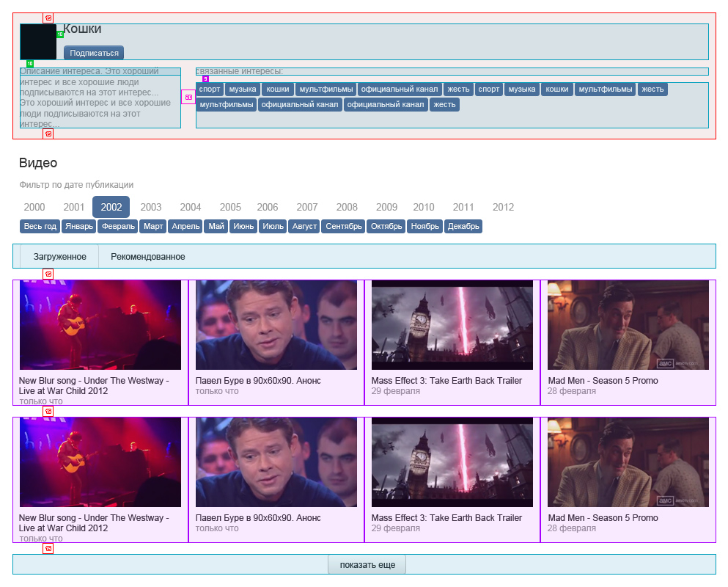Filter videos to year 2007
The width and height of the screenshot is (728, 587).
[307, 207]
